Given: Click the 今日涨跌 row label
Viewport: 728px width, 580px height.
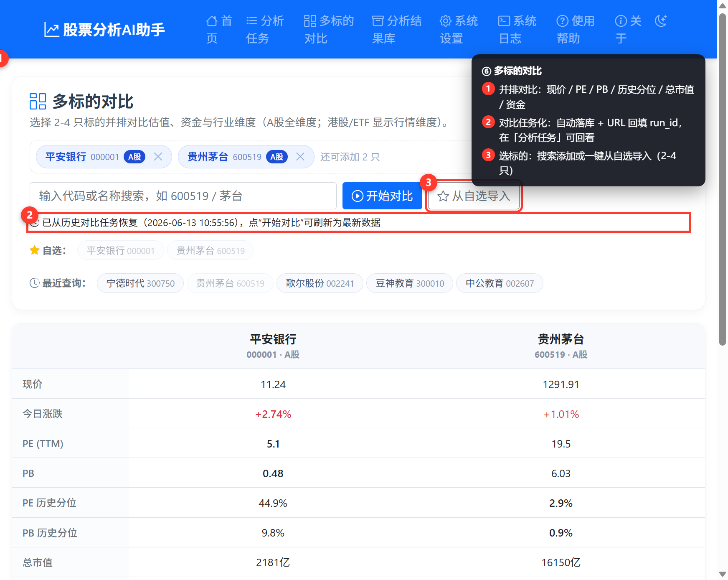Looking at the screenshot, I should tap(43, 414).
